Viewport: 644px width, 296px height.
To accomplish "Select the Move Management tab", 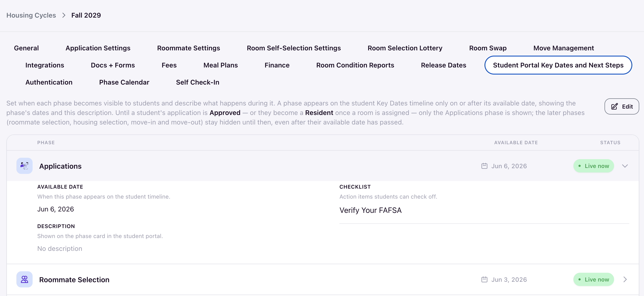I will pyautogui.click(x=564, y=48).
